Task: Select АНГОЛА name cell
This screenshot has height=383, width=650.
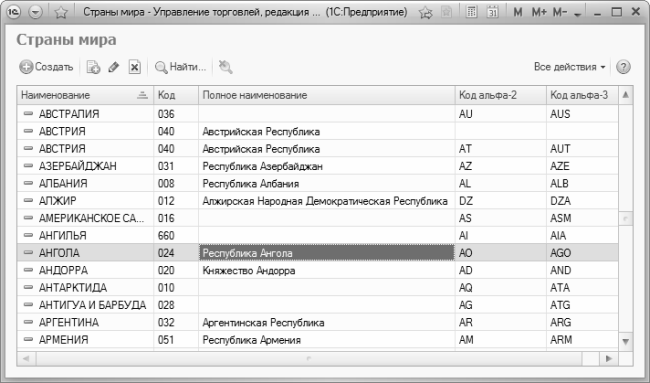Action: (85, 253)
